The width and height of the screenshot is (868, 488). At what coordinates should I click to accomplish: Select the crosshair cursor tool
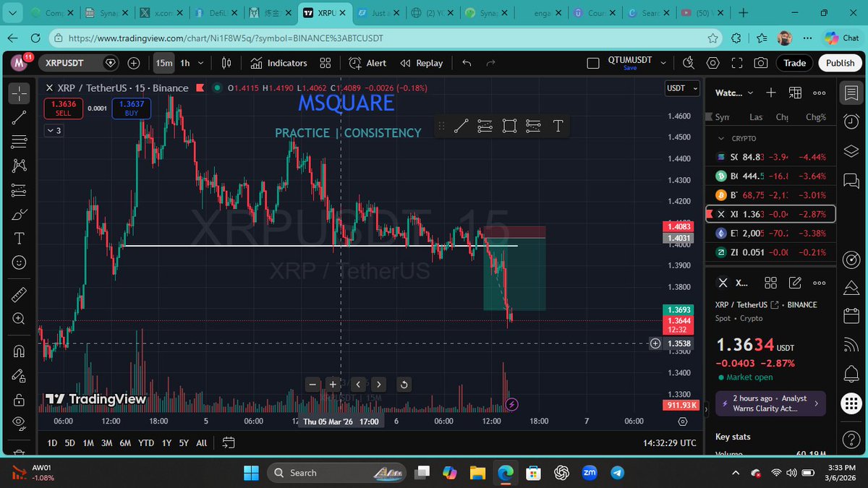[x=20, y=93]
